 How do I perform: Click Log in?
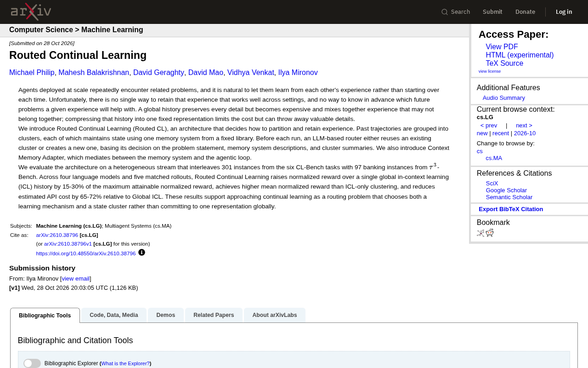(x=564, y=12)
